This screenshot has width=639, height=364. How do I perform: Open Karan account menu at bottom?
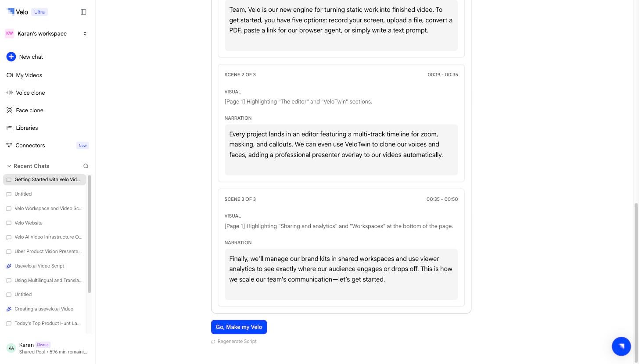tap(47, 348)
